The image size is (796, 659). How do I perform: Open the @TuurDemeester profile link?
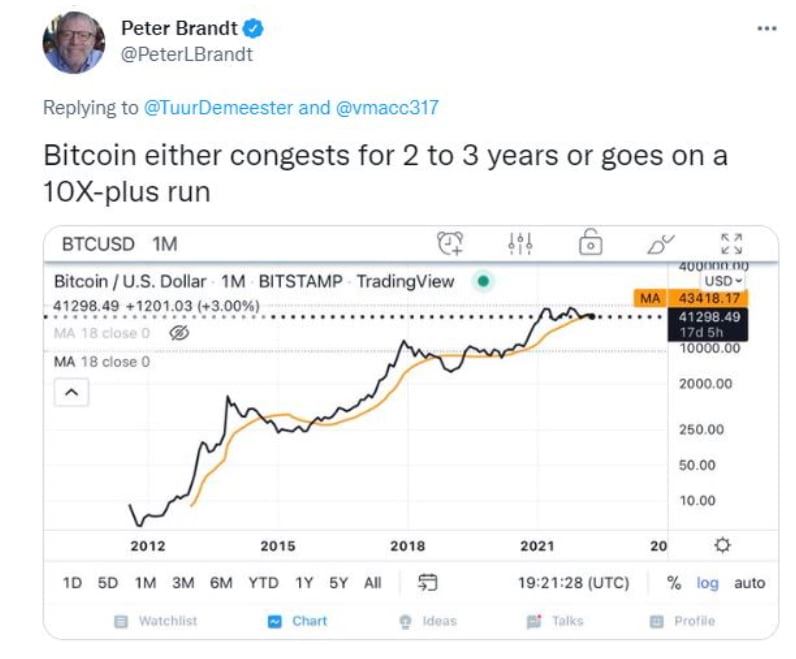point(218,108)
